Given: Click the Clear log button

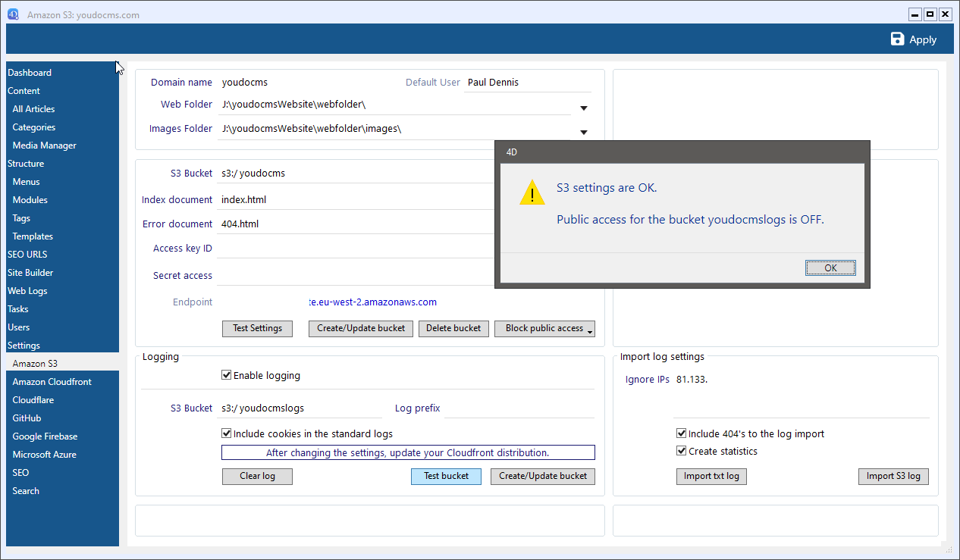Looking at the screenshot, I should 257,476.
